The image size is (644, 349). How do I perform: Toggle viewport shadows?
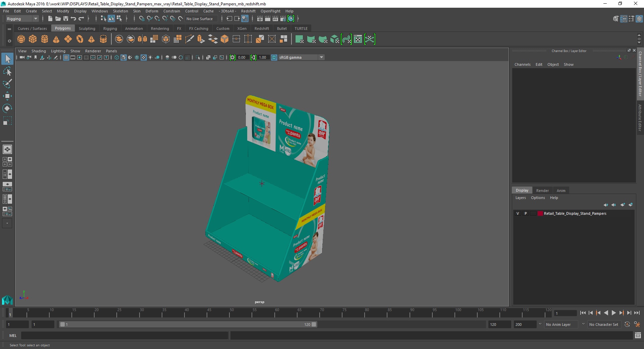point(157,57)
